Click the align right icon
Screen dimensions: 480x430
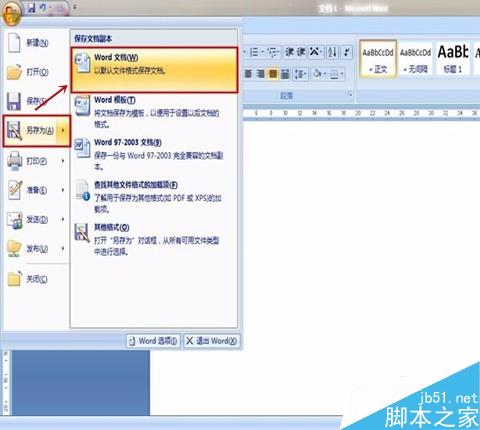(x=261, y=74)
